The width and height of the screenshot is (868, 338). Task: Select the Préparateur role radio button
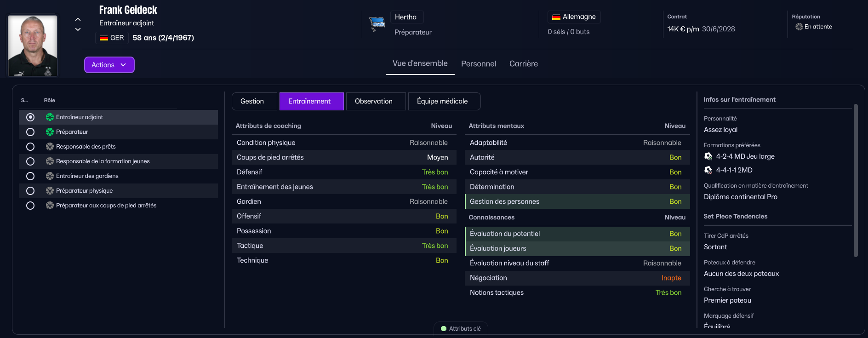pyautogui.click(x=30, y=132)
